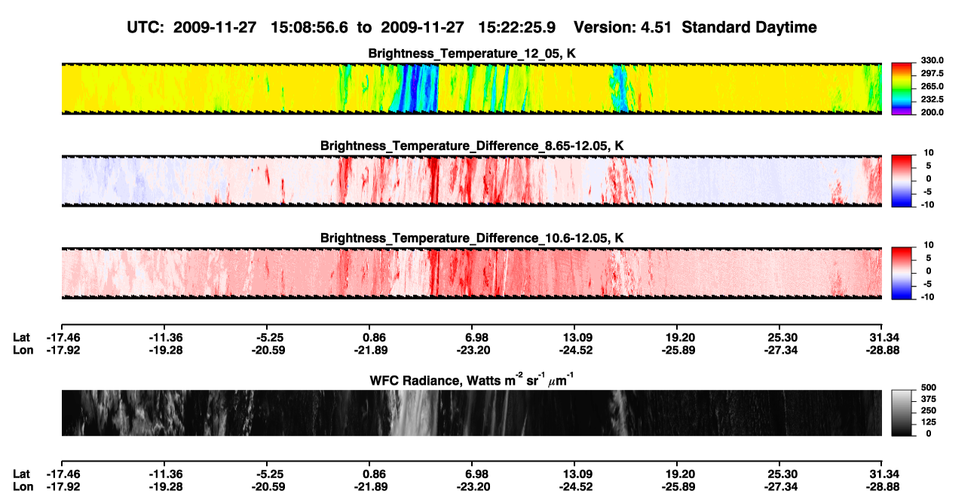Click the '10' label on the 8.65-12.05 colorbar

coord(927,153)
